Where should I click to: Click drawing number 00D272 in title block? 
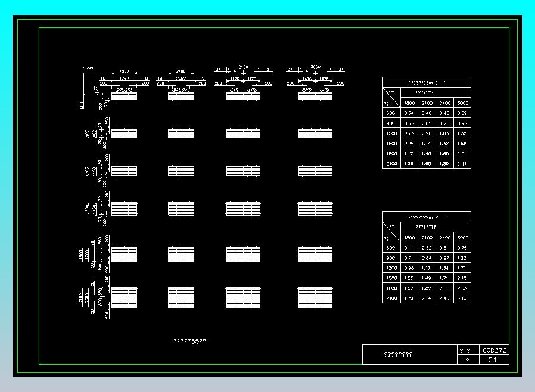[x=494, y=350]
